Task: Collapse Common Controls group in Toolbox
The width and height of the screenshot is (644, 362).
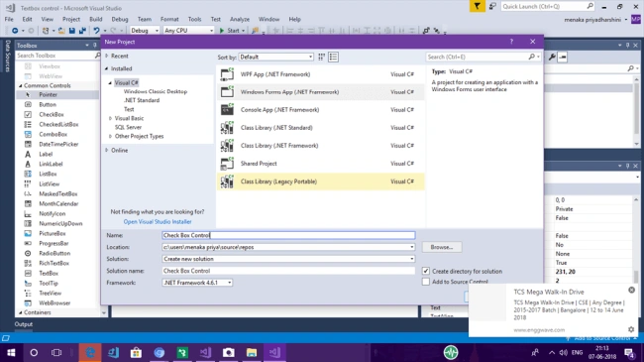Action: pyautogui.click(x=21, y=85)
